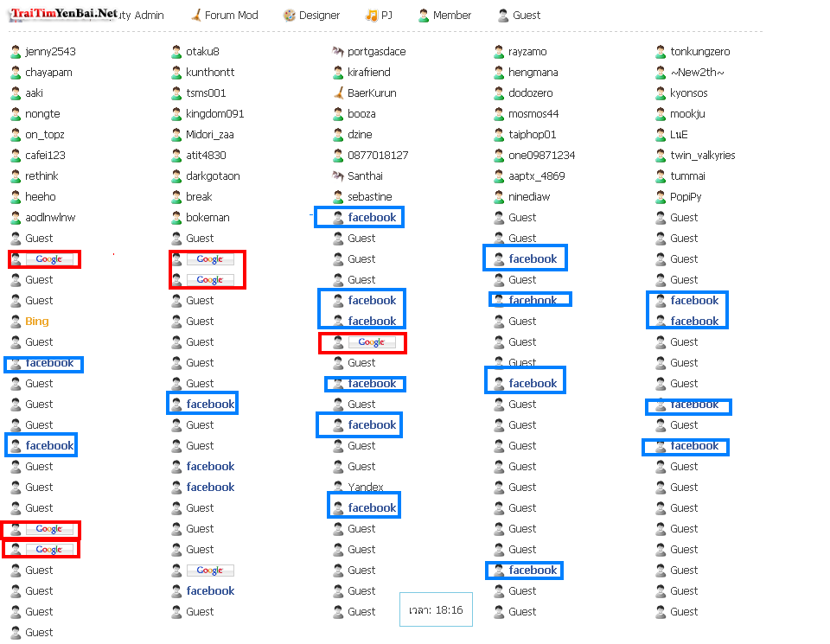
Task: Click the Designer legend label
Action: 319,16
